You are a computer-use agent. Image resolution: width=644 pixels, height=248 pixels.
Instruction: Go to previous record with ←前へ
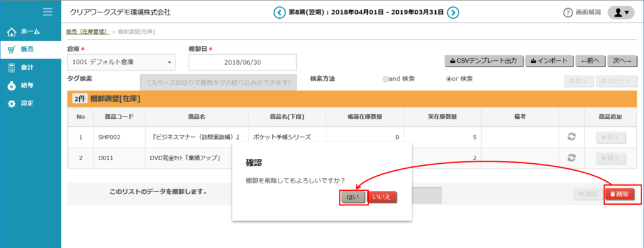[x=590, y=61]
